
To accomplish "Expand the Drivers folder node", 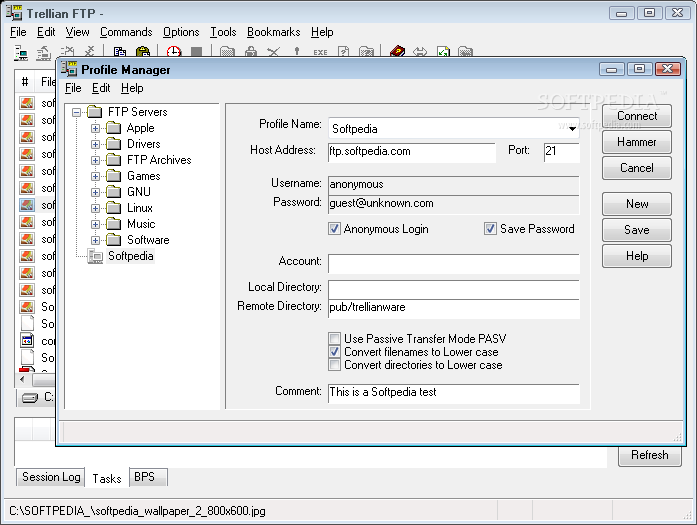I will click(x=95, y=144).
